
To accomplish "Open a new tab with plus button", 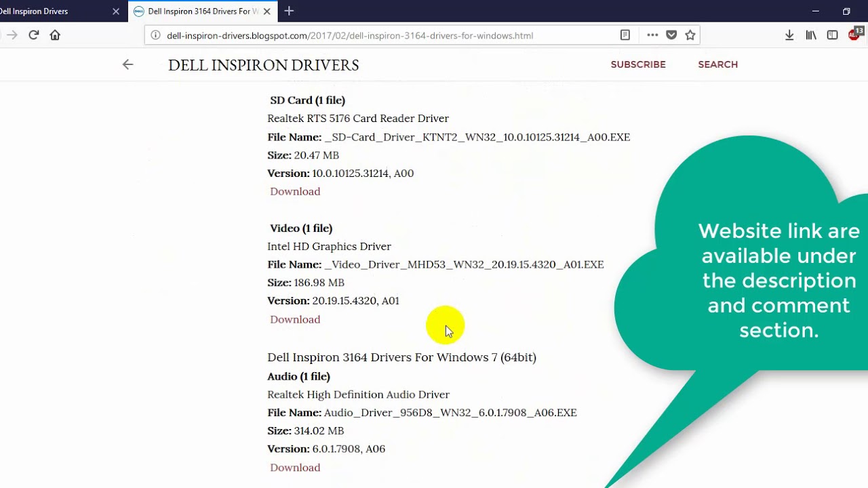I will click(289, 11).
